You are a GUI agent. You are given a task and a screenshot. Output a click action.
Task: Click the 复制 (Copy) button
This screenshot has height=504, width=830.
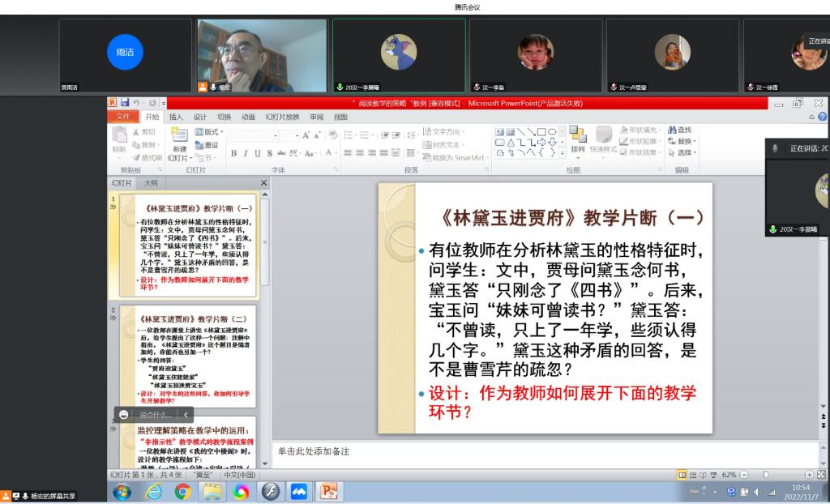coord(144,144)
